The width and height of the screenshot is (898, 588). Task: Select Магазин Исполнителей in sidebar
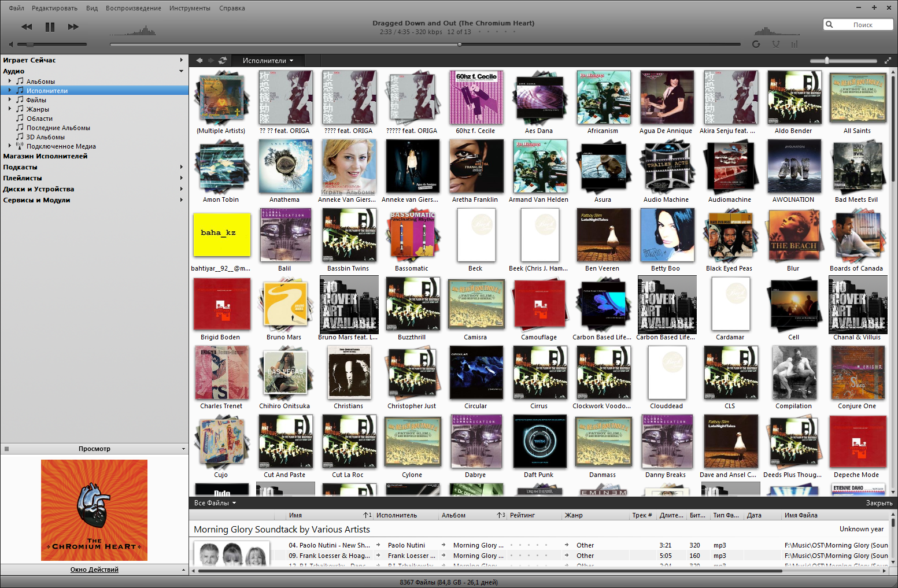[x=46, y=156]
